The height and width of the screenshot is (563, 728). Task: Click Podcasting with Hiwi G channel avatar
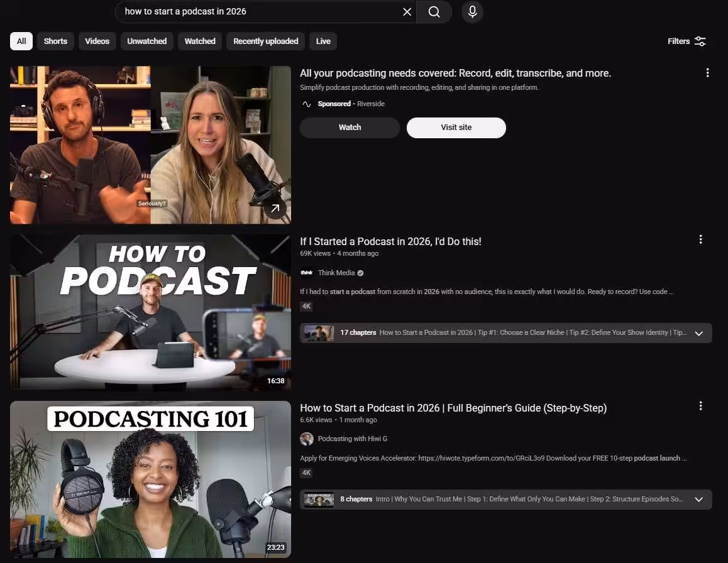pyautogui.click(x=306, y=439)
